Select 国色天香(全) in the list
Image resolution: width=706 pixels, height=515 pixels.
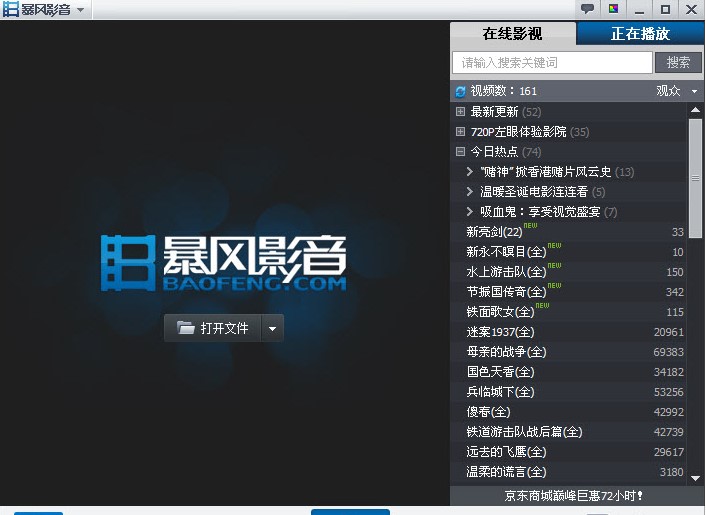[569, 372]
